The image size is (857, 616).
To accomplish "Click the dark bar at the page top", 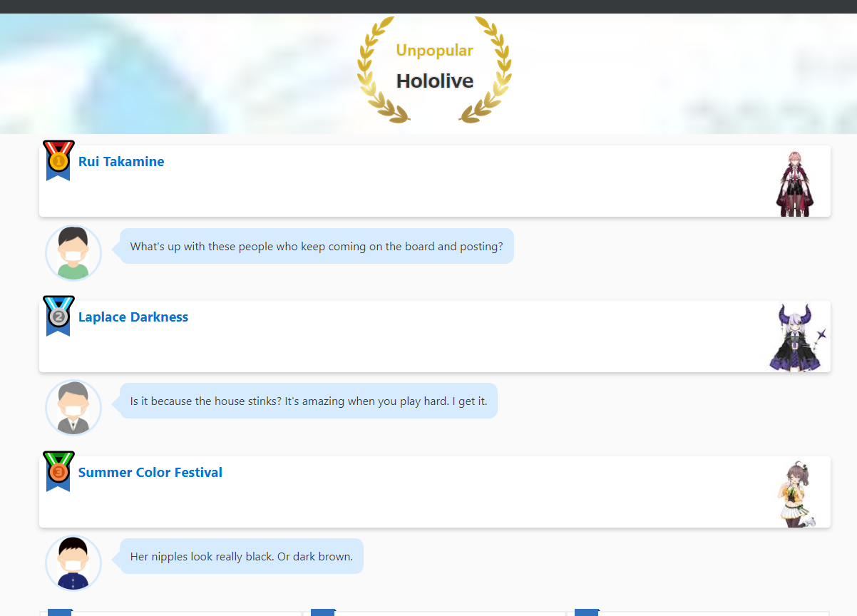I will coord(428,6).
